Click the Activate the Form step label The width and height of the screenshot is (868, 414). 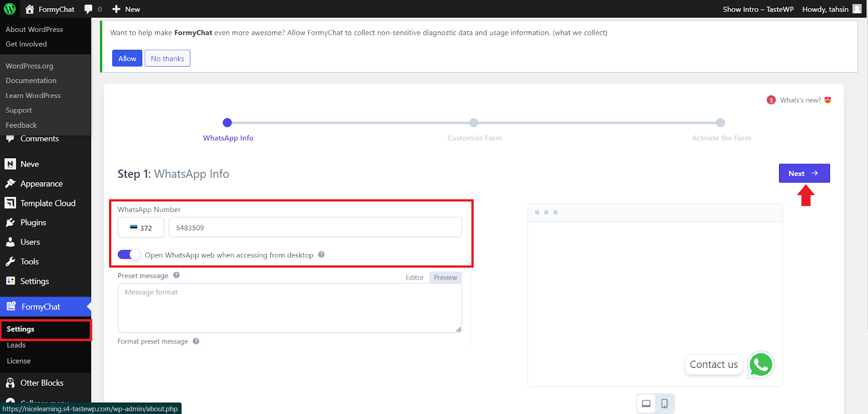(x=722, y=138)
